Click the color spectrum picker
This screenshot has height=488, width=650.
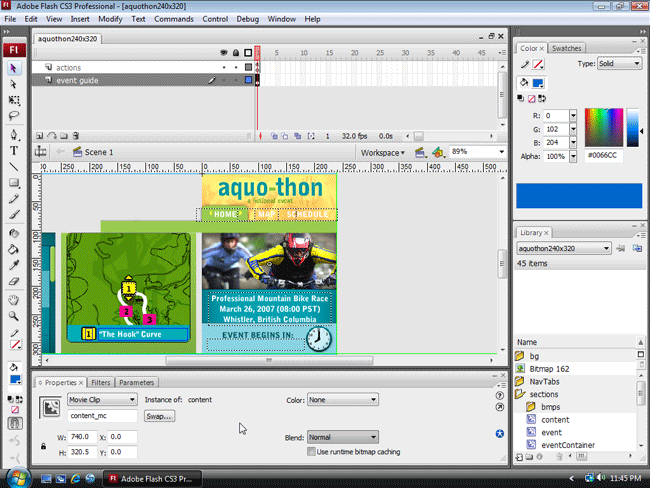(x=604, y=127)
